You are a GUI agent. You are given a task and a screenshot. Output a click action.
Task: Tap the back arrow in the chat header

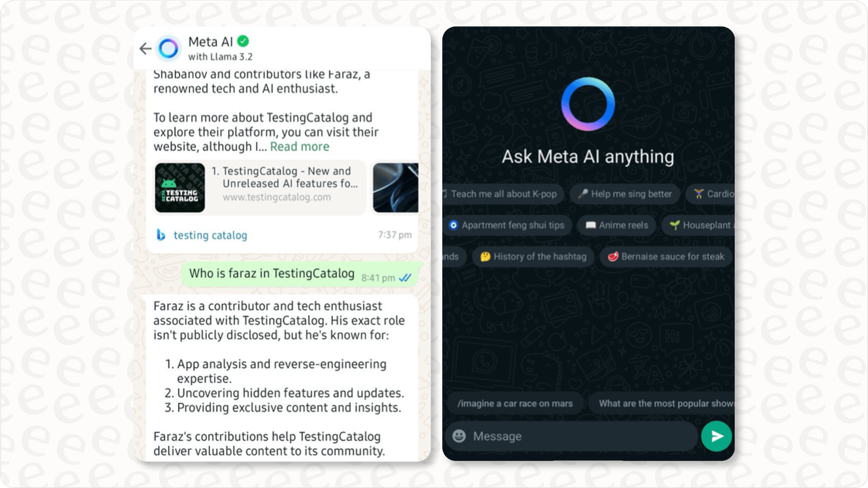[145, 49]
